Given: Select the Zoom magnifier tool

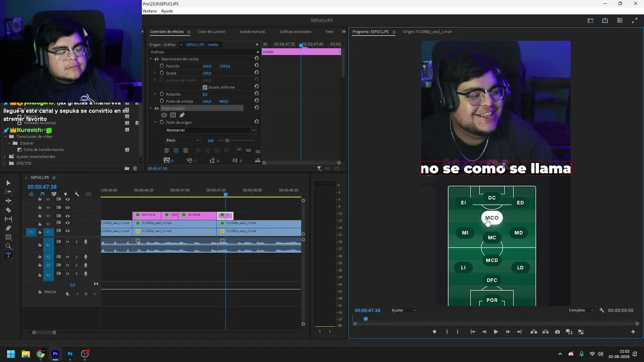Looking at the screenshot, I should (x=8, y=246).
